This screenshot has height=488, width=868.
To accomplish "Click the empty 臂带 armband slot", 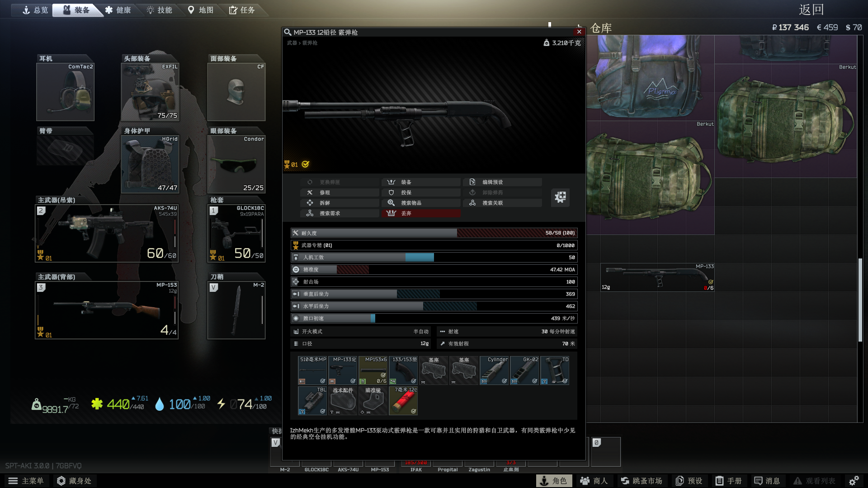I will point(65,150).
